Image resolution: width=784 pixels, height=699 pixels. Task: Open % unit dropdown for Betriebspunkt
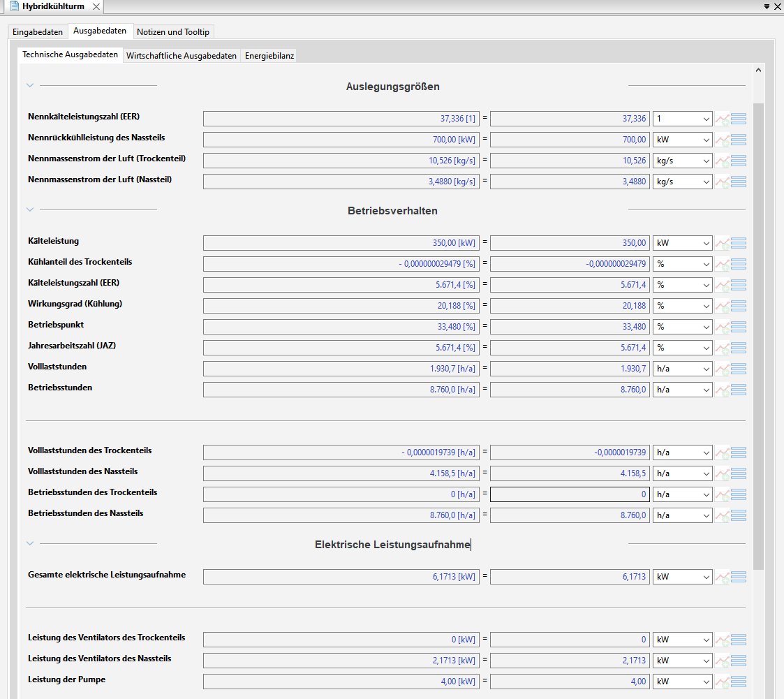(683, 327)
